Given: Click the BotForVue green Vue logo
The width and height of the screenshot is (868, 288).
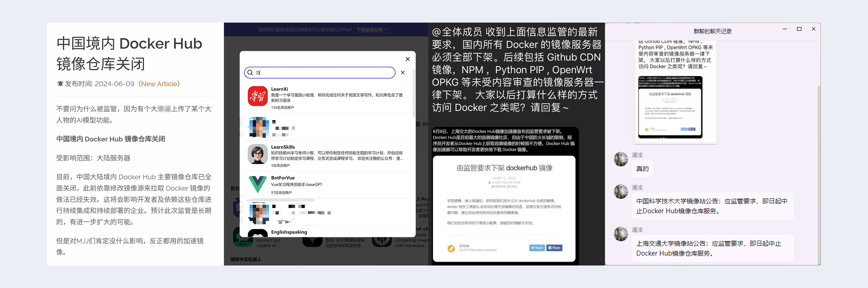Looking at the screenshot, I should point(257,184).
